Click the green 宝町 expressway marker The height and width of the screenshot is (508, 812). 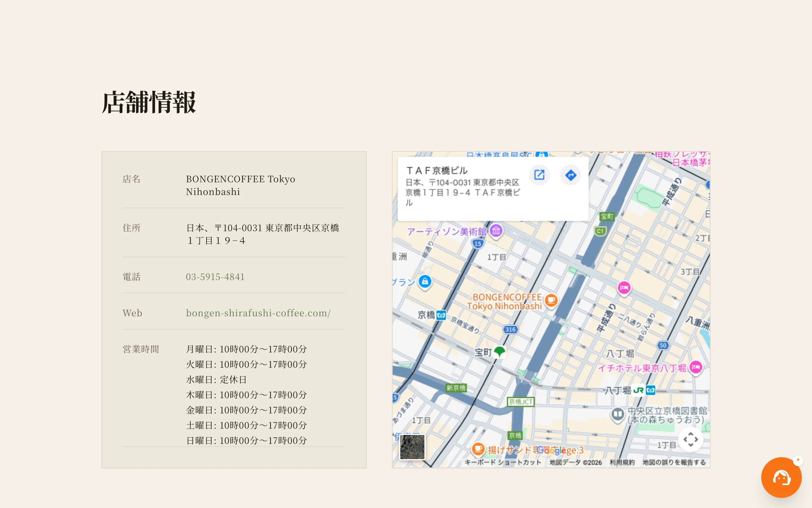coord(607,217)
